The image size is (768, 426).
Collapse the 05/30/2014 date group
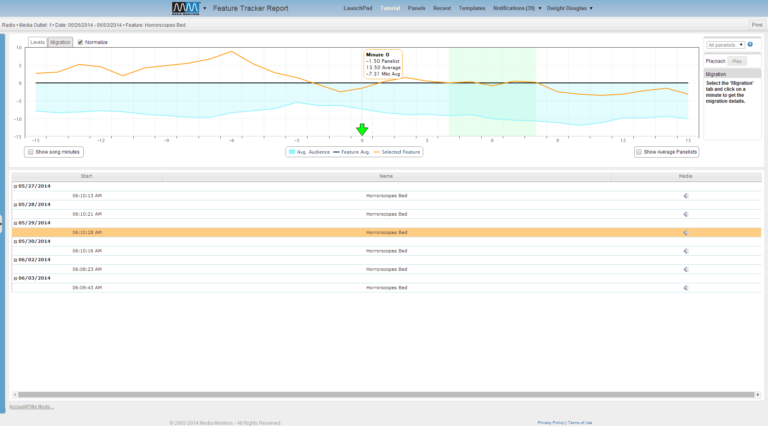pos(15,241)
